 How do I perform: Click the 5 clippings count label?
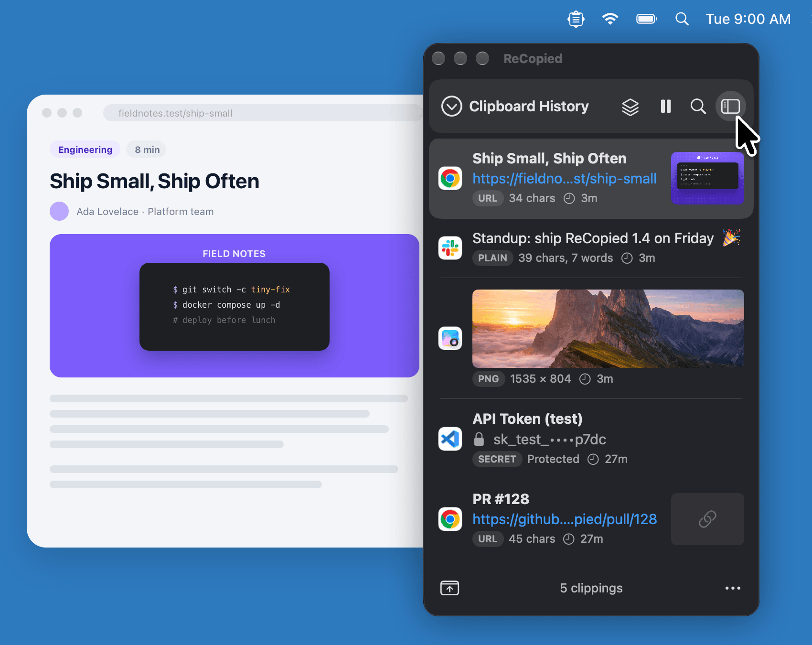click(x=591, y=588)
